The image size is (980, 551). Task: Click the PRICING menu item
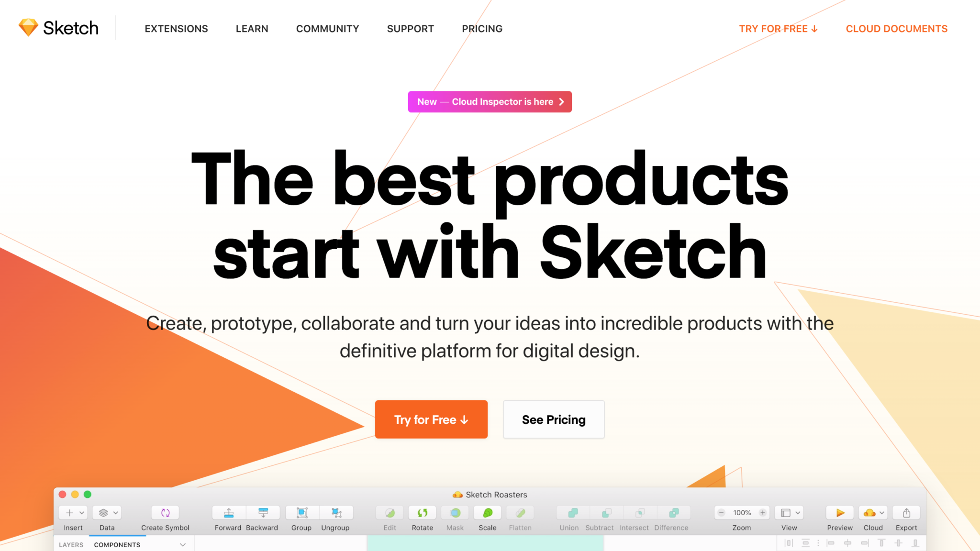pyautogui.click(x=482, y=28)
